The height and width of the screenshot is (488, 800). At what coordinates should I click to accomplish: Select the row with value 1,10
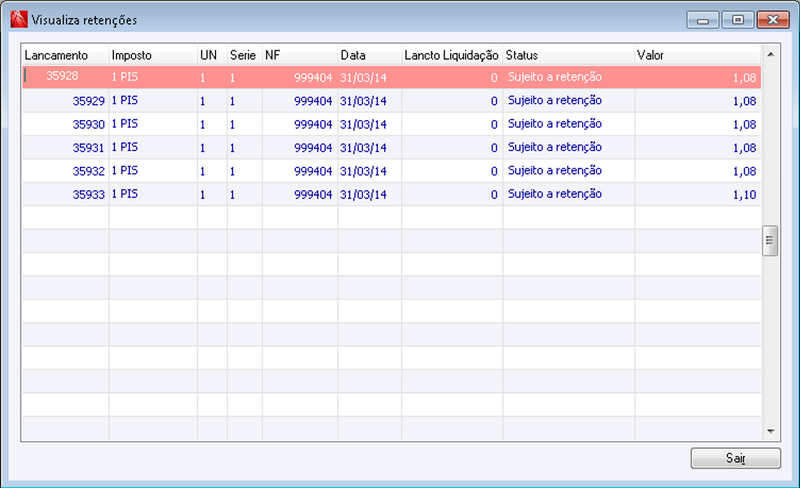[x=391, y=194]
